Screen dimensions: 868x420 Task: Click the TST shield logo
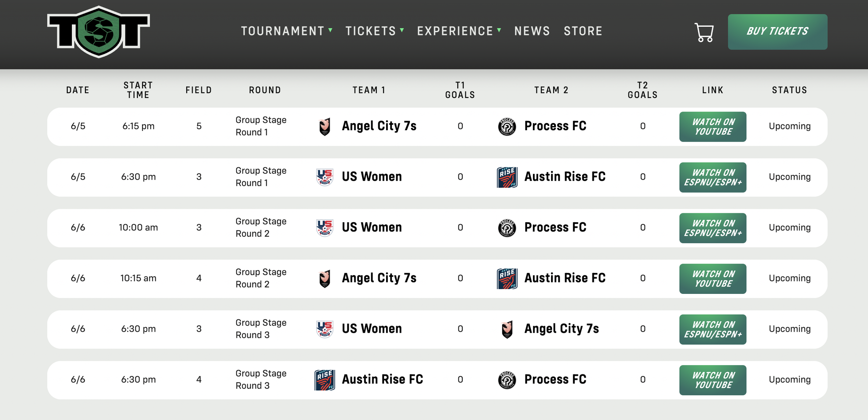[99, 32]
